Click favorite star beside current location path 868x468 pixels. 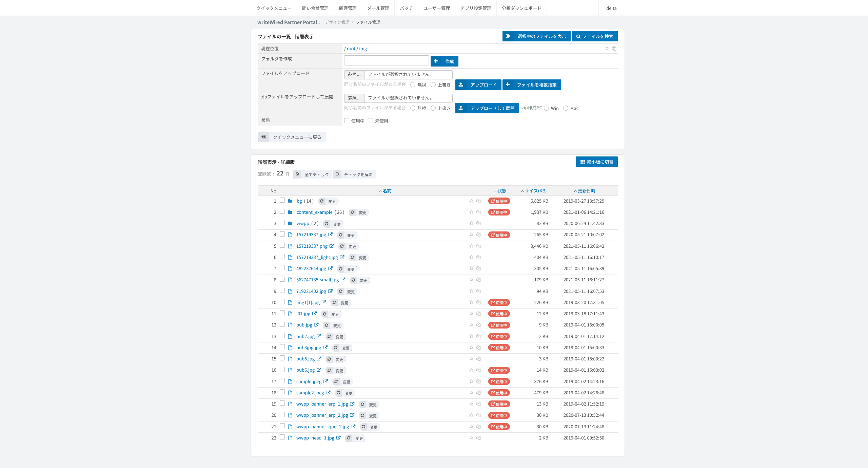coord(607,49)
